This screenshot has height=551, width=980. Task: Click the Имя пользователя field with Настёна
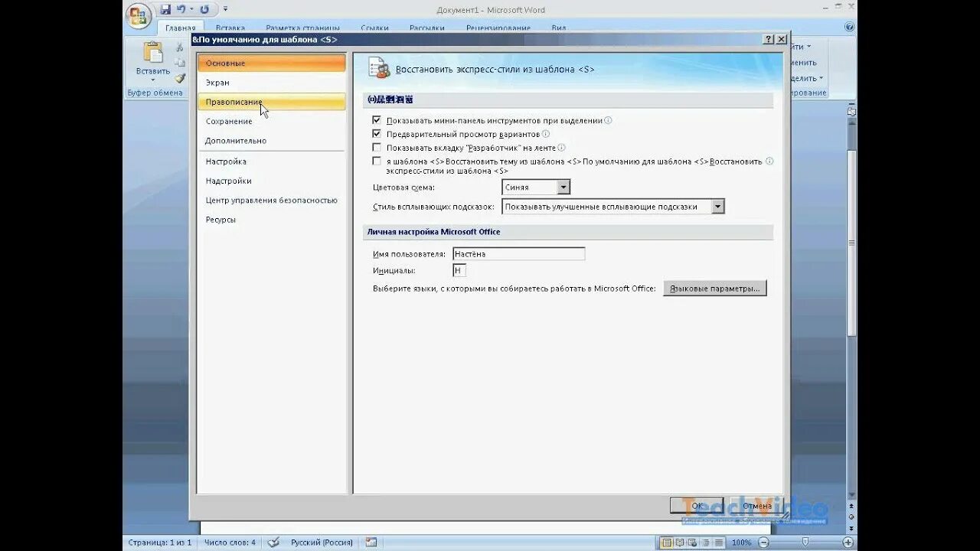(x=518, y=253)
